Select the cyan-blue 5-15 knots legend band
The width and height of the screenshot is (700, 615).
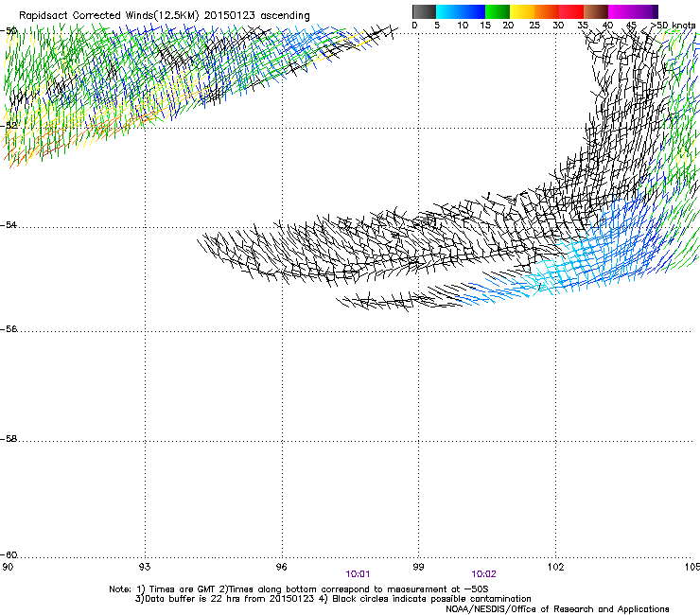click(x=461, y=11)
